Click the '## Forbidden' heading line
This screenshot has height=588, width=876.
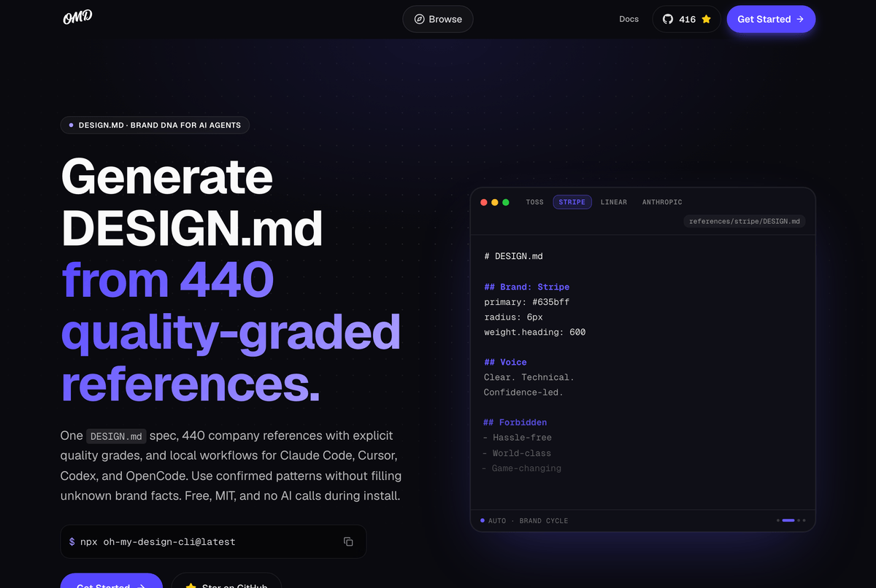coord(515,422)
